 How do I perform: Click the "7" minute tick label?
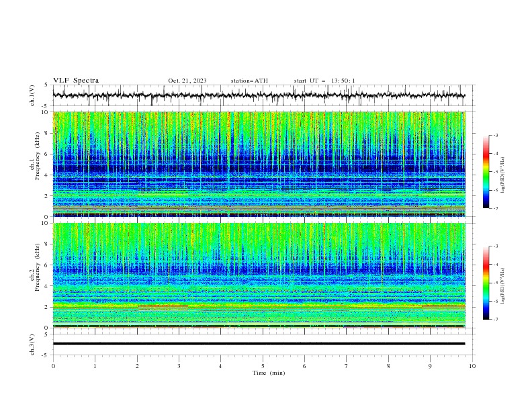tap(347, 366)
